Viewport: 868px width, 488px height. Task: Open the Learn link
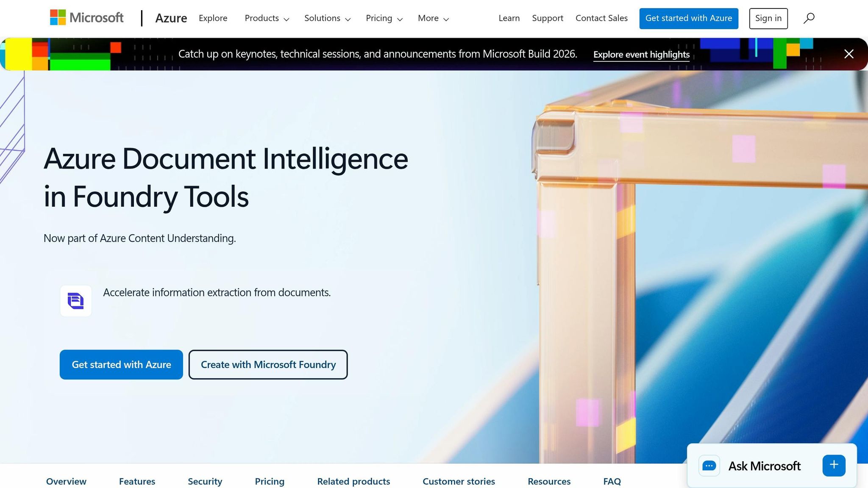(509, 18)
